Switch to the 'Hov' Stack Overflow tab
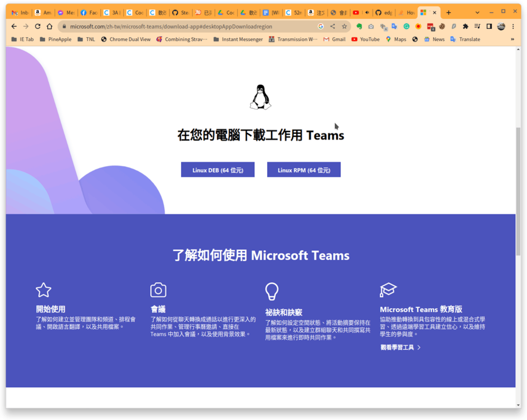The image size is (527, 420). 407,13
